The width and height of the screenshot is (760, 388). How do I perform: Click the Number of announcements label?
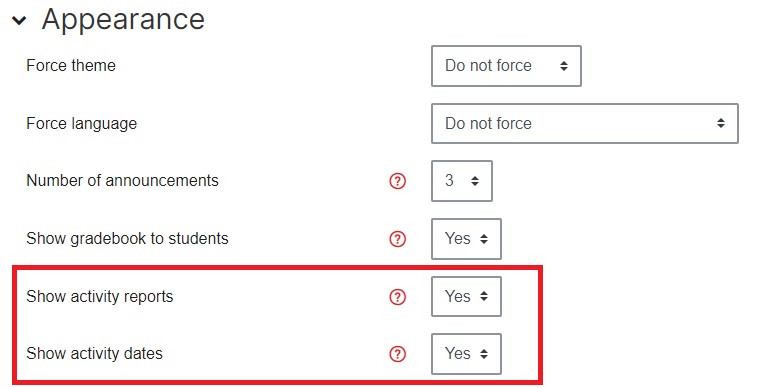pyautogui.click(x=122, y=181)
